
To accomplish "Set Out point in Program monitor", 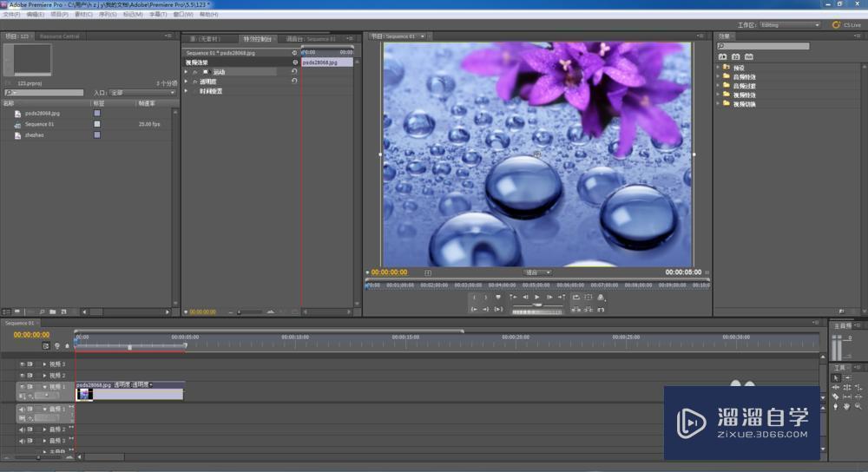I will pyautogui.click(x=485, y=297).
